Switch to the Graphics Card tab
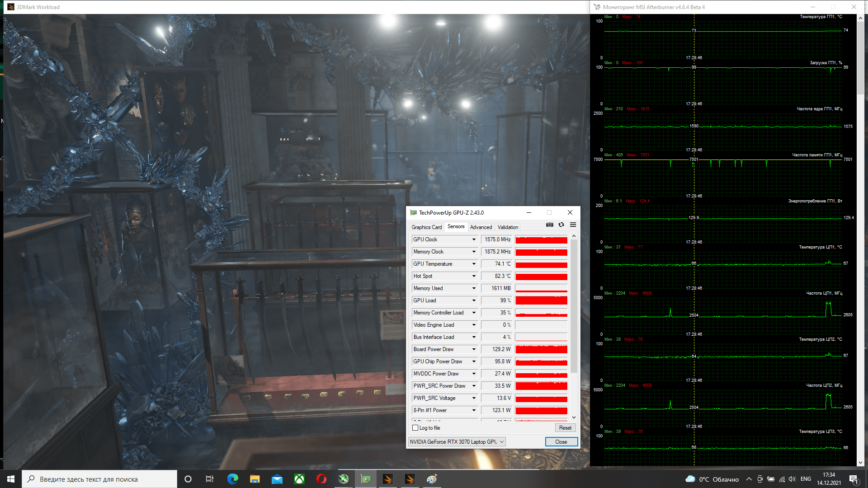The height and width of the screenshot is (488, 868). (x=426, y=227)
